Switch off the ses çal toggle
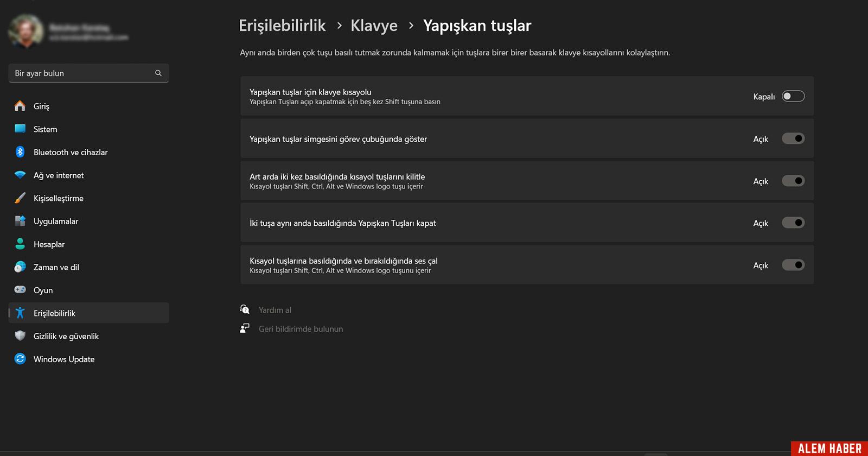 tap(793, 265)
